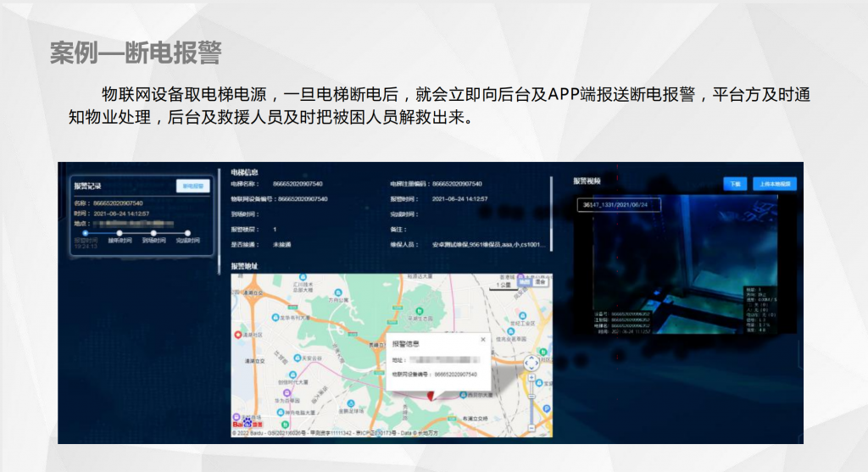The width and height of the screenshot is (868, 472).
Task: Zoom in with the map plus button
Action: coord(531,378)
